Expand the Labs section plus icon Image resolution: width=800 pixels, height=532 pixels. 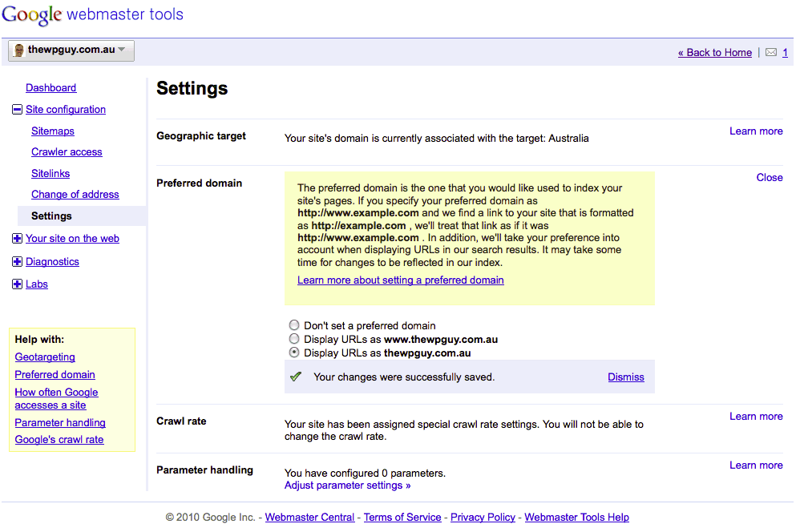point(17,284)
